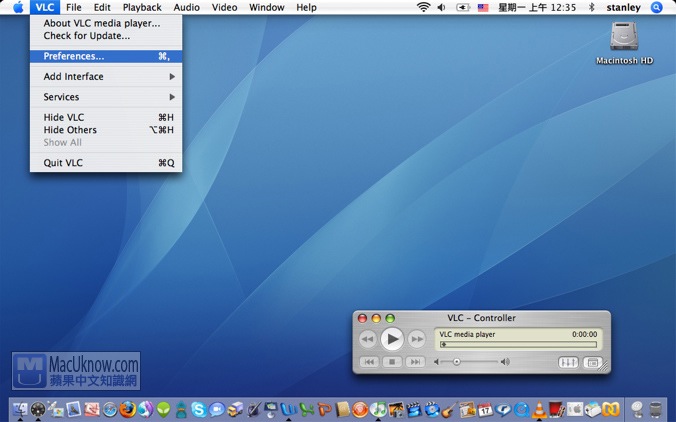Launch Firefox from the Dock
Screen dimensions: 676x422
pos(128,409)
